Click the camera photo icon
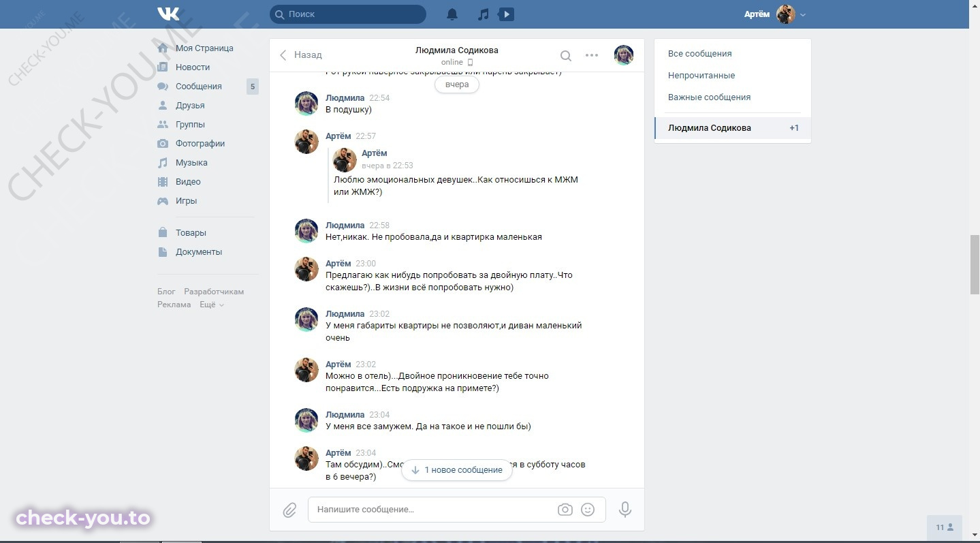The image size is (980, 543). click(565, 510)
